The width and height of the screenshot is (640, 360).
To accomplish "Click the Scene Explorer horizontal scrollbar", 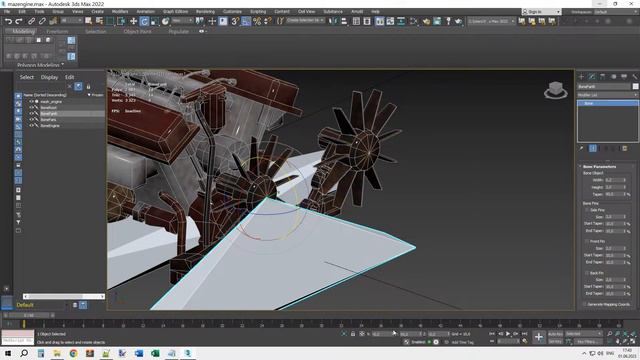I will pyautogui.click(x=64, y=296).
